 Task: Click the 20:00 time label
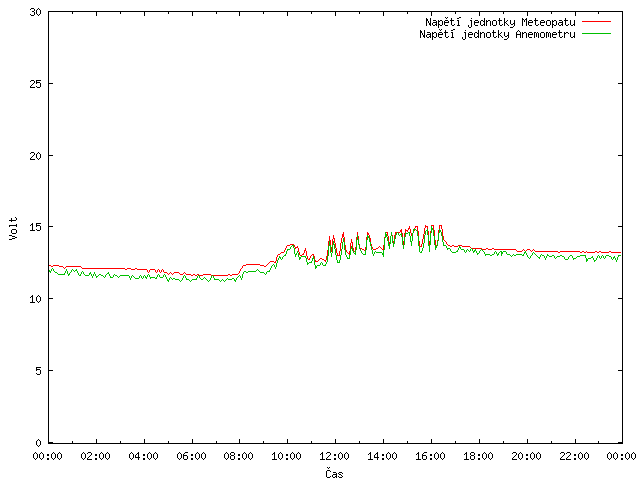[x=527, y=456]
